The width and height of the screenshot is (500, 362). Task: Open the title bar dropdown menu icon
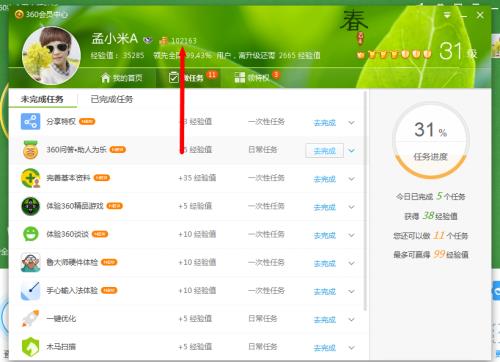447,15
